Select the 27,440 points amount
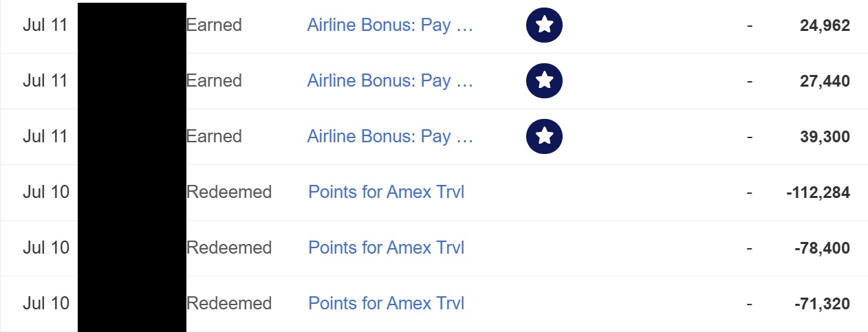868x332 pixels. [825, 82]
